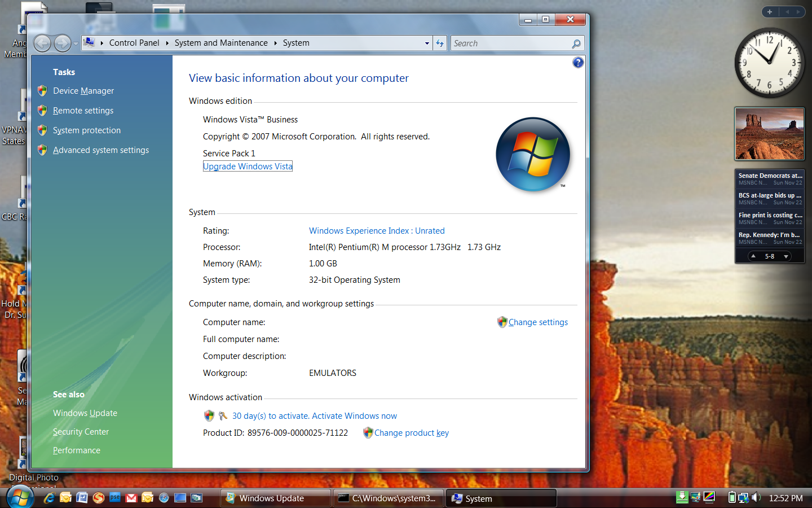Open Security Center under See also
The image size is (812, 508).
pos(81,432)
